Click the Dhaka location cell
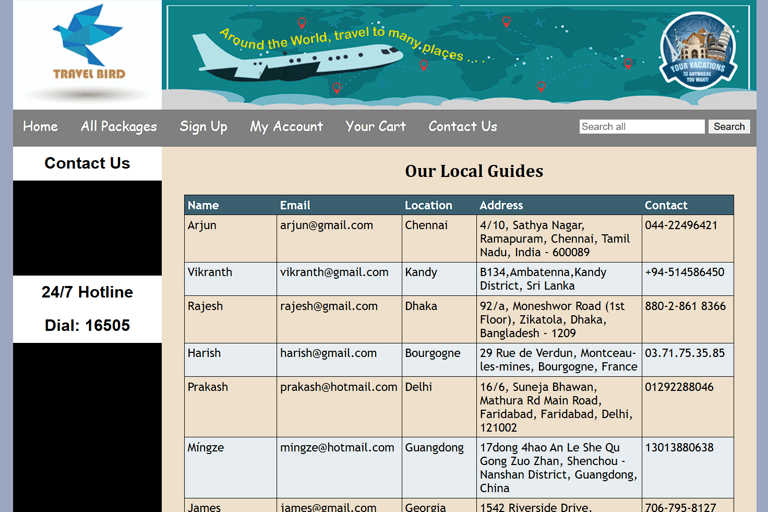768x512 pixels. tap(439, 319)
